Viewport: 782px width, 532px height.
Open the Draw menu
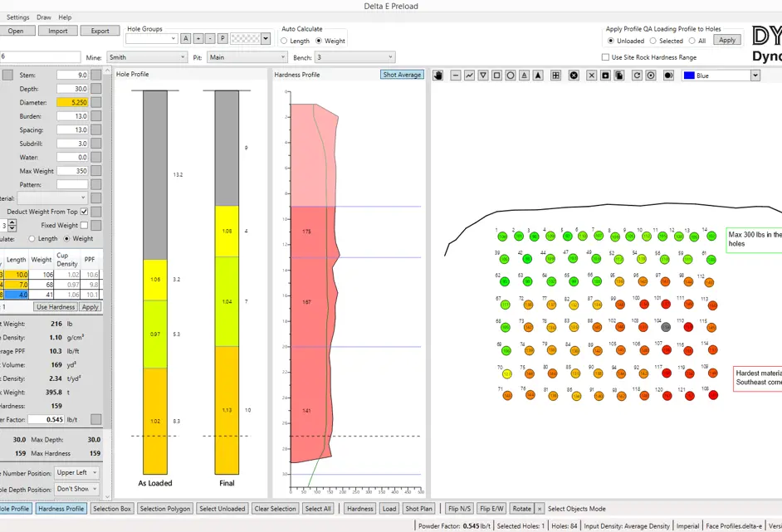point(44,17)
